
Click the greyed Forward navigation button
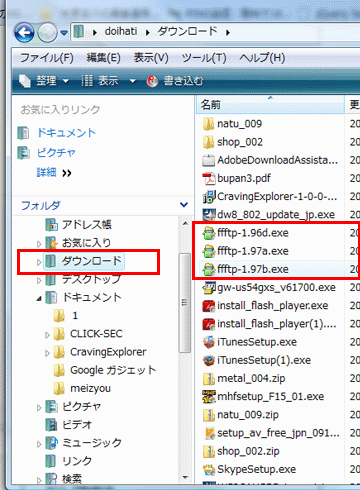[47, 33]
